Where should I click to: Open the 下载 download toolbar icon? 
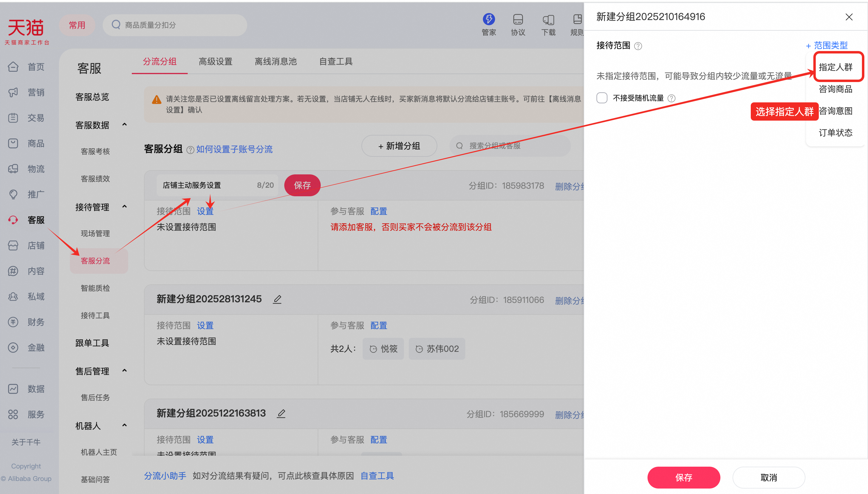pyautogui.click(x=548, y=19)
